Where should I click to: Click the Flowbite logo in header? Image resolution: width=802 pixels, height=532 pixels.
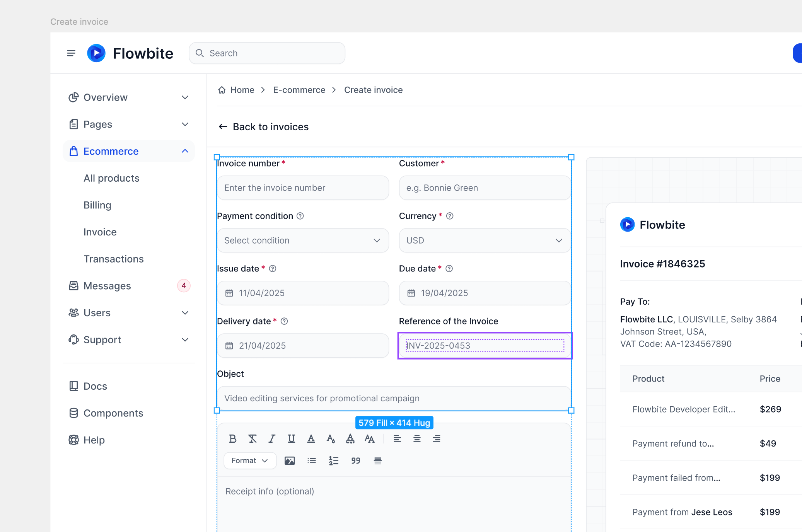[x=130, y=53]
